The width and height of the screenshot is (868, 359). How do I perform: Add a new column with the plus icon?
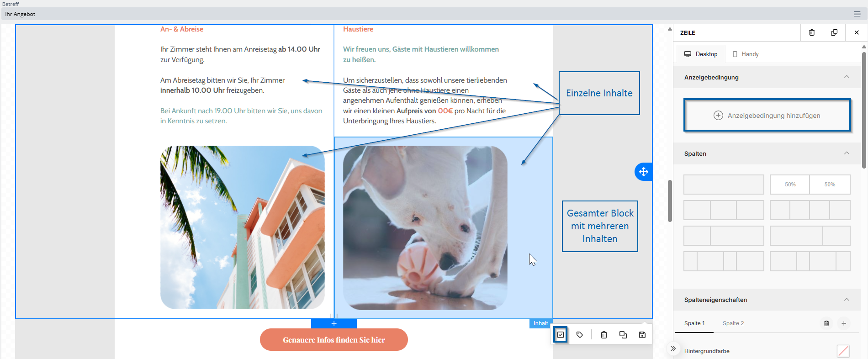[x=844, y=323]
